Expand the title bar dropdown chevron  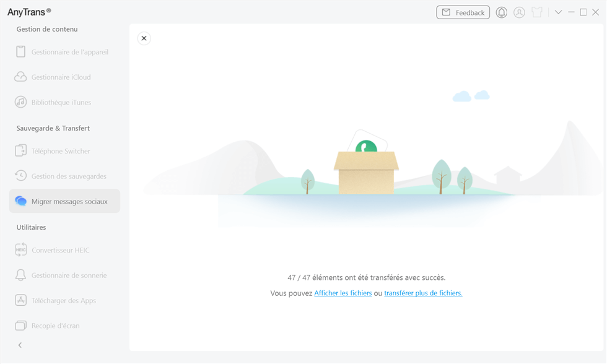pos(558,12)
